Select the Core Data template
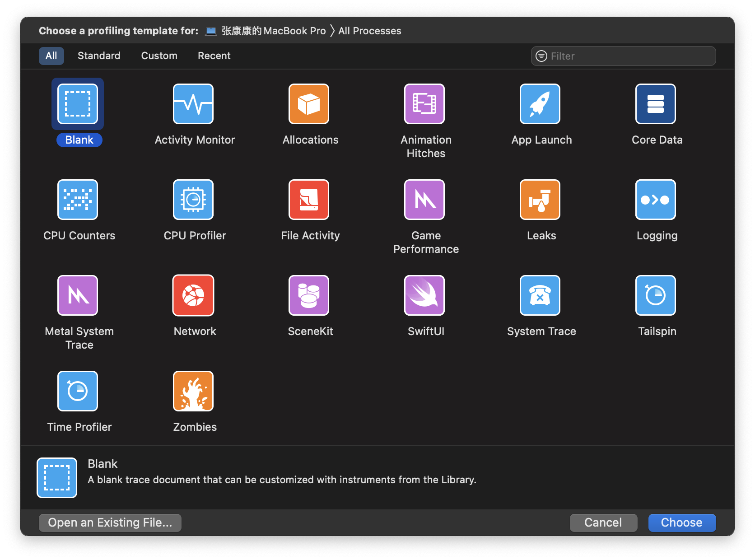This screenshot has height=560, width=755. [x=656, y=104]
